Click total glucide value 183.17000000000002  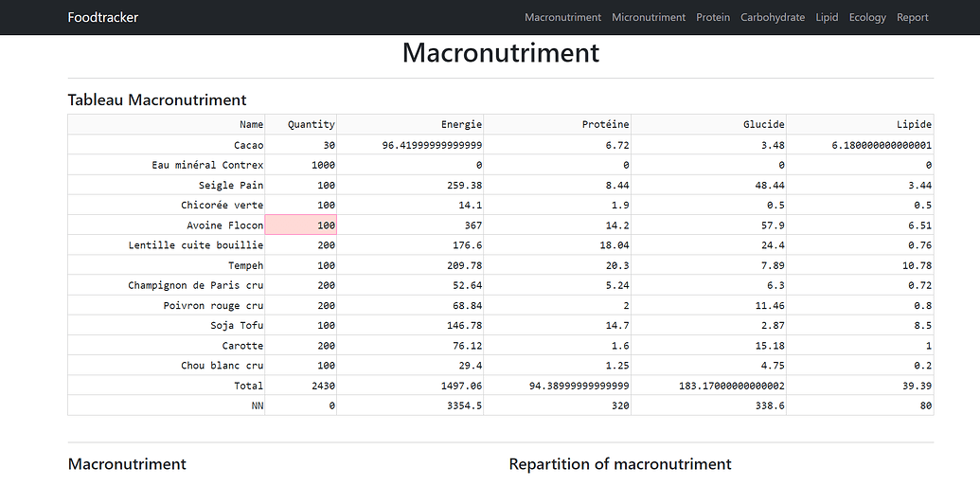coord(709,386)
